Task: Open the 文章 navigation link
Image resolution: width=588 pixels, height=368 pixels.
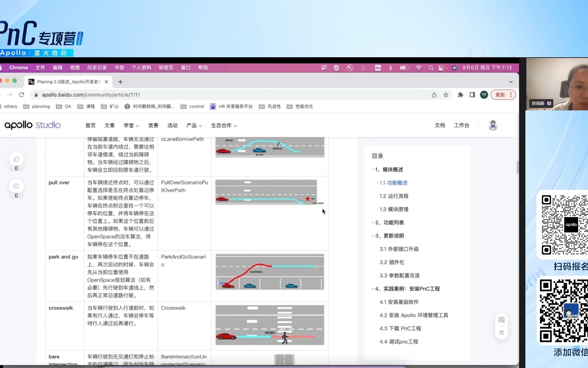Action: click(110, 125)
